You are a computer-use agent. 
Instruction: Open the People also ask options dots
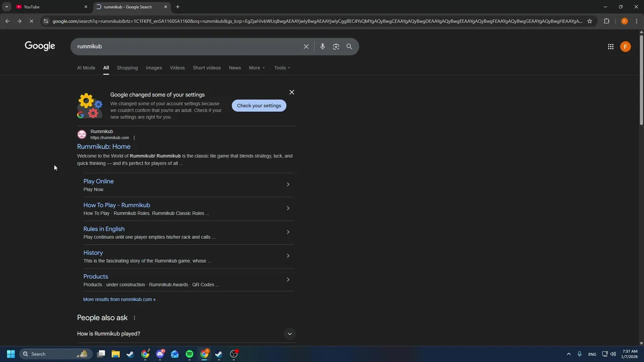134,318
